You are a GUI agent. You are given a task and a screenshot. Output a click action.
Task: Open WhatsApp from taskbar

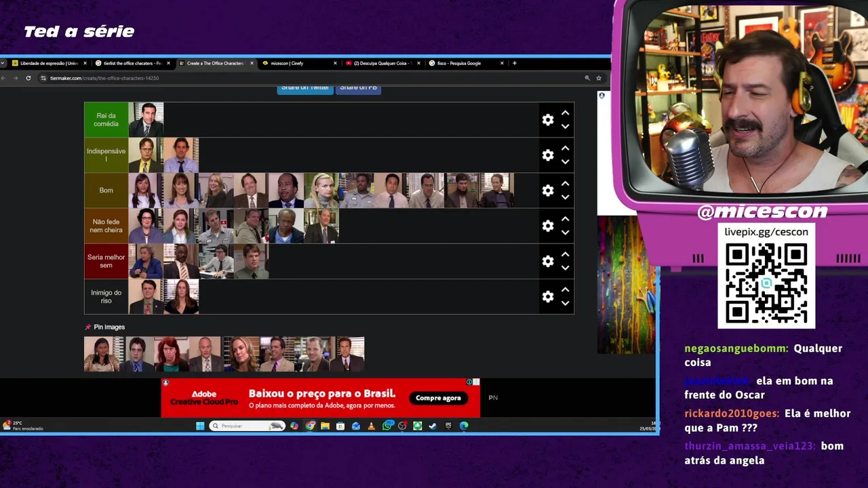[x=387, y=426]
